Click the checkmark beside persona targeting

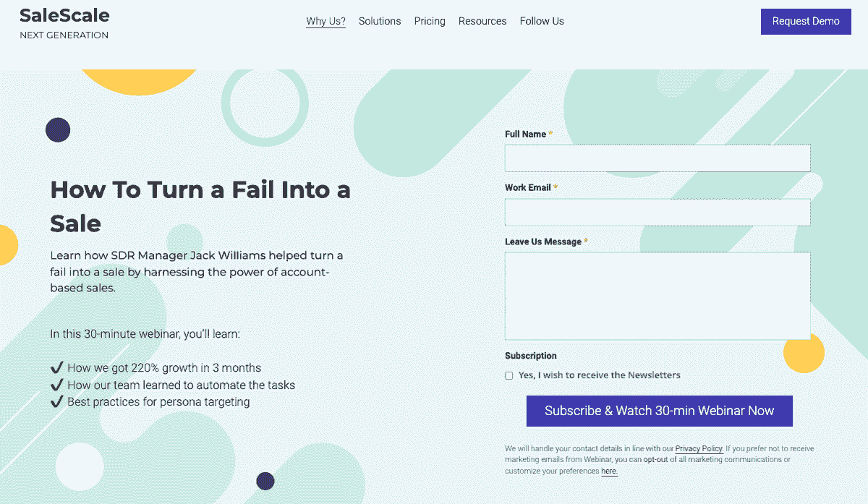click(57, 401)
